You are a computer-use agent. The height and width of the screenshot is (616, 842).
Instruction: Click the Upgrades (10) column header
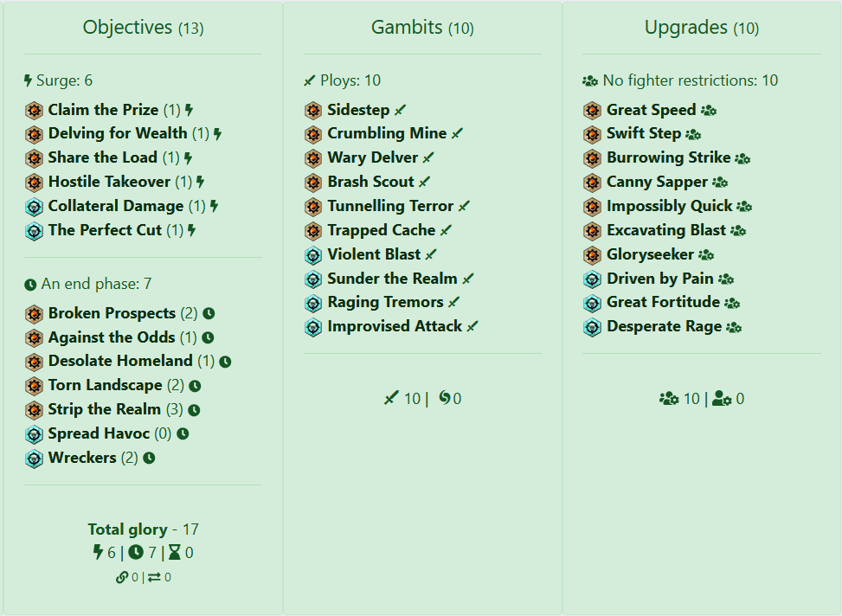[x=702, y=28]
